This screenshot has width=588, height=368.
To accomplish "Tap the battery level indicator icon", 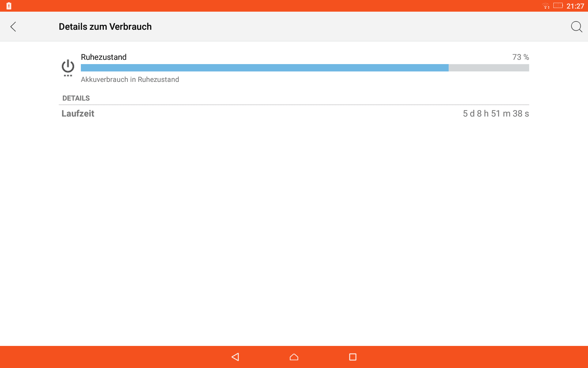I will pos(558,6).
